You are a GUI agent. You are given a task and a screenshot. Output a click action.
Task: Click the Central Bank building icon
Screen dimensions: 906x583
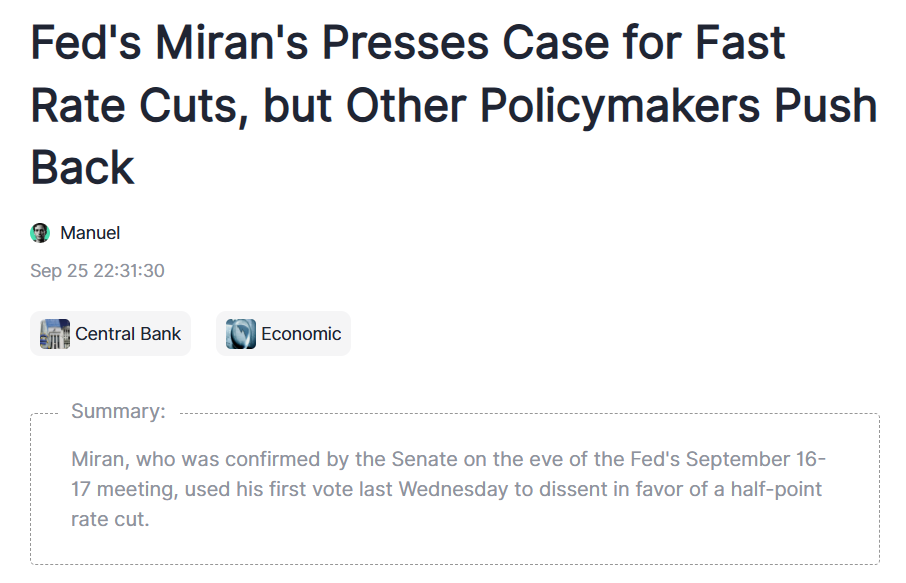tap(55, 334)
